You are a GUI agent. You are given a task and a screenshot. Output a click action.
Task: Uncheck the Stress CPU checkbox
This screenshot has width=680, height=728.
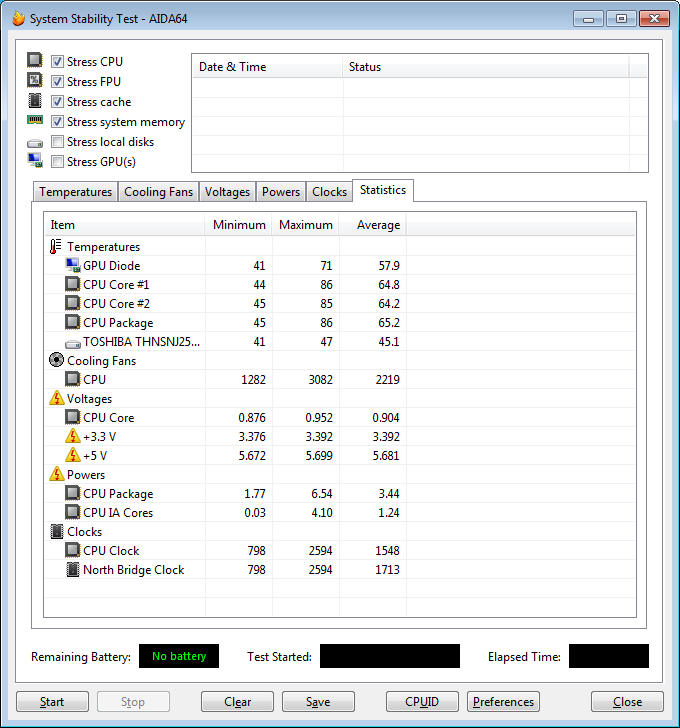pos(58,62)
